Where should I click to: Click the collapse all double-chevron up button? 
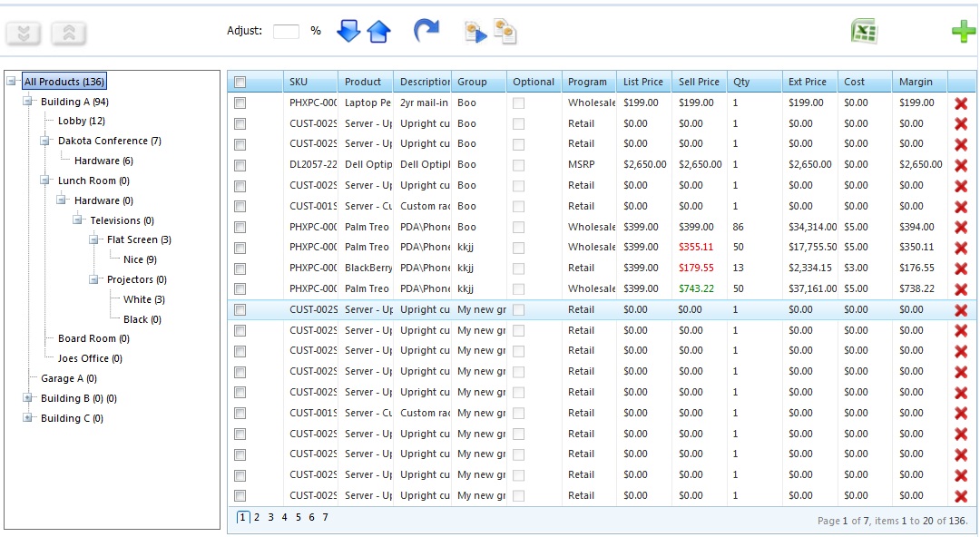point(69,34)
